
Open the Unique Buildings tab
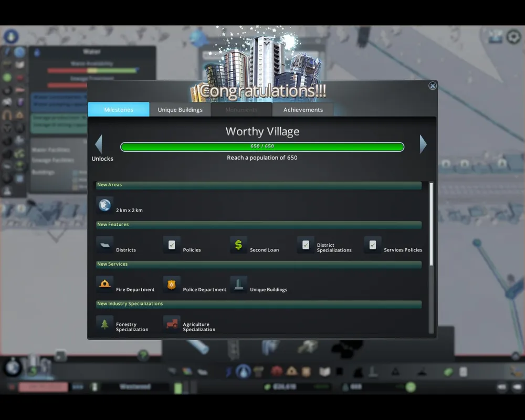[x=180, y=110]
